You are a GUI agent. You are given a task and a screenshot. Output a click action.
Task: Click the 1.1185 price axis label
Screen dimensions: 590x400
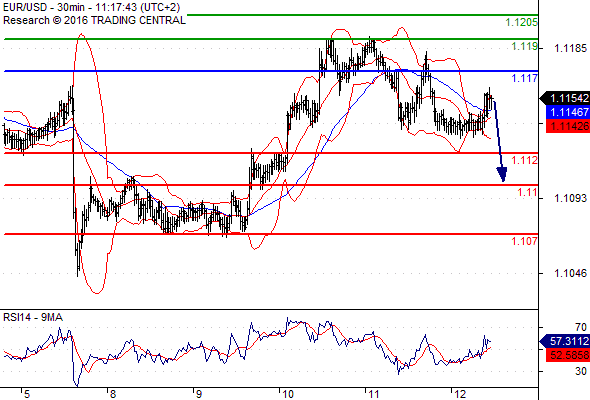[570, 48]
